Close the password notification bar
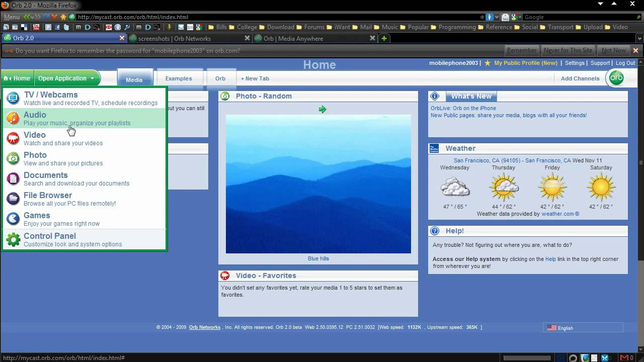This screenshot has height=362, width=644. (635, 50)
